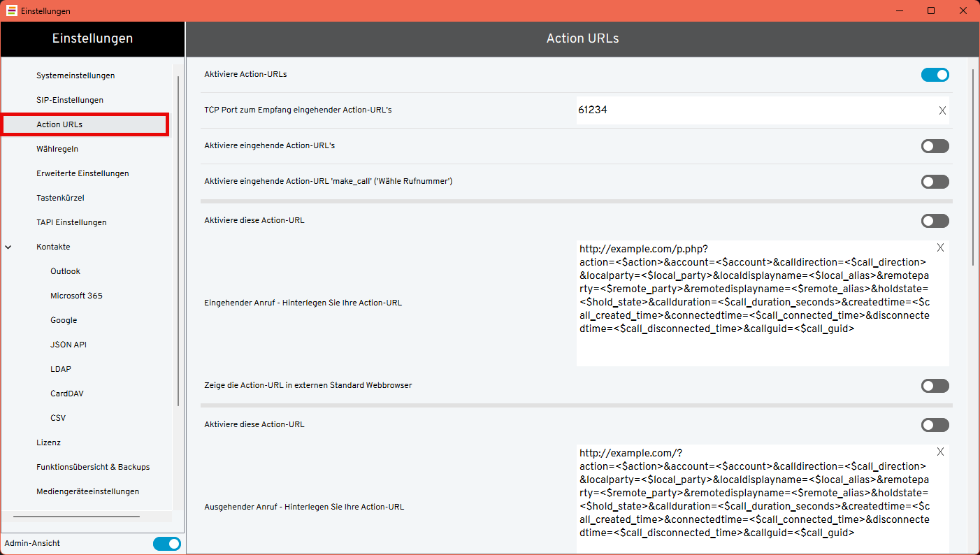Click the TCP port input field
Screen dimensions: 980x555
(x=748, y=110)
